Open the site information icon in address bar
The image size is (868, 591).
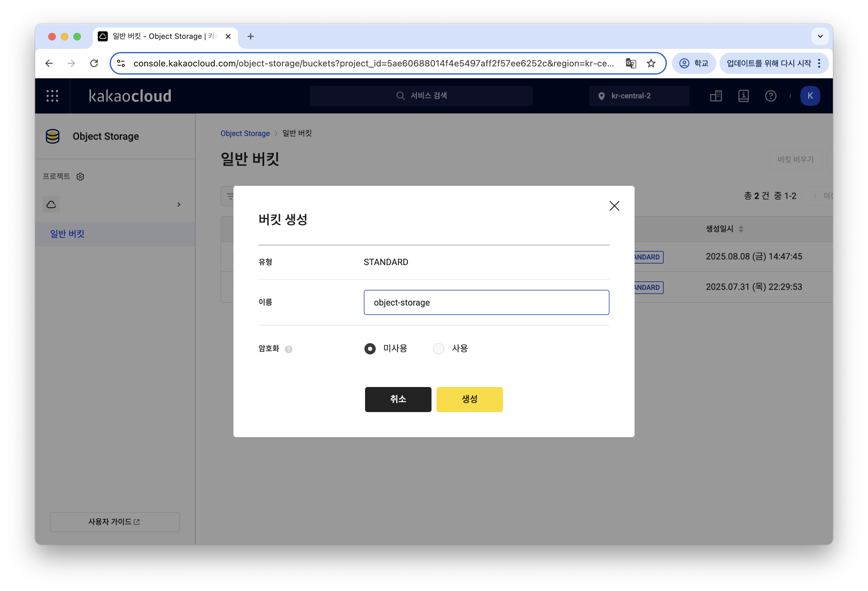click(121, 64)
